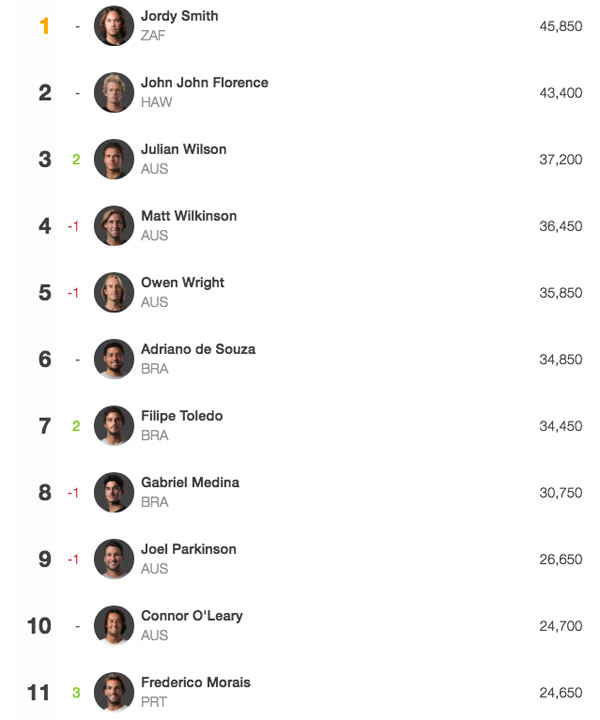Click Owen Wright's profile picture
Image resolution: width=600 pixels, height=720 pixels.
[114, 292]
